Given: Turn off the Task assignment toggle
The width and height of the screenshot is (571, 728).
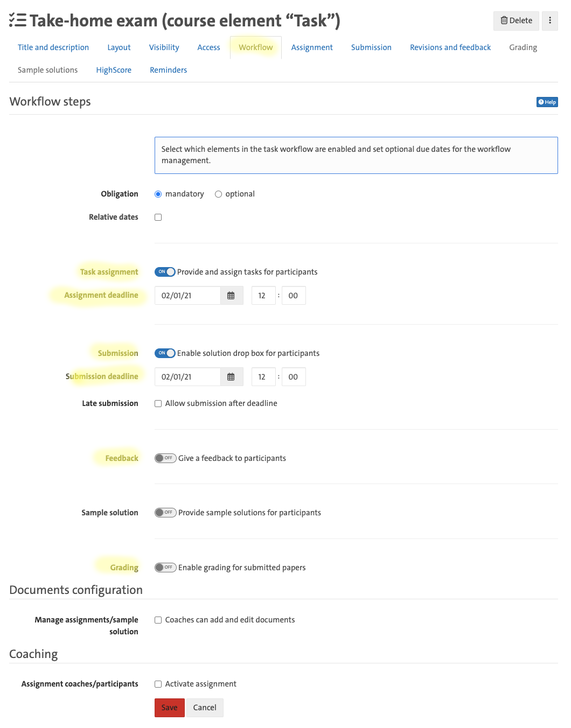Looking at the screenshot, I should pos(165,272).
